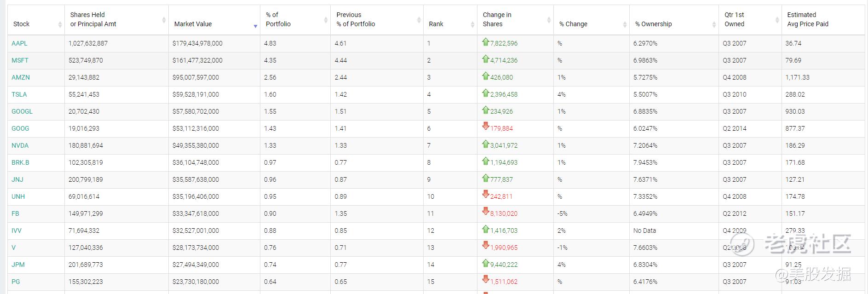Follow the AMZN ticker link
The width and height of the screenshot is (868, 294).
pyautogui.click(x=21, y=77)
